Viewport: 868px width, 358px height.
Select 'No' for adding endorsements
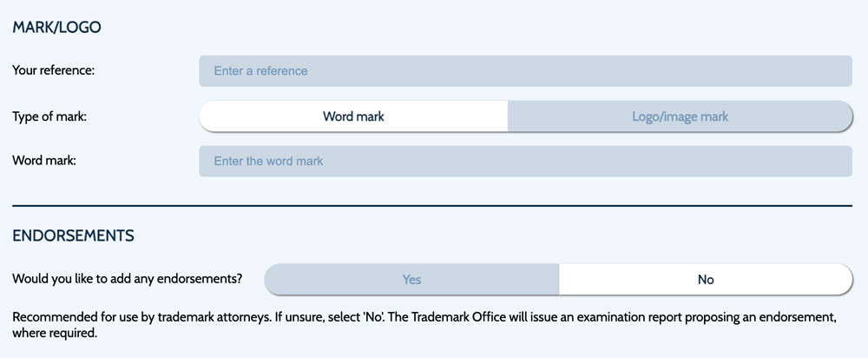[x=706, y=280]
